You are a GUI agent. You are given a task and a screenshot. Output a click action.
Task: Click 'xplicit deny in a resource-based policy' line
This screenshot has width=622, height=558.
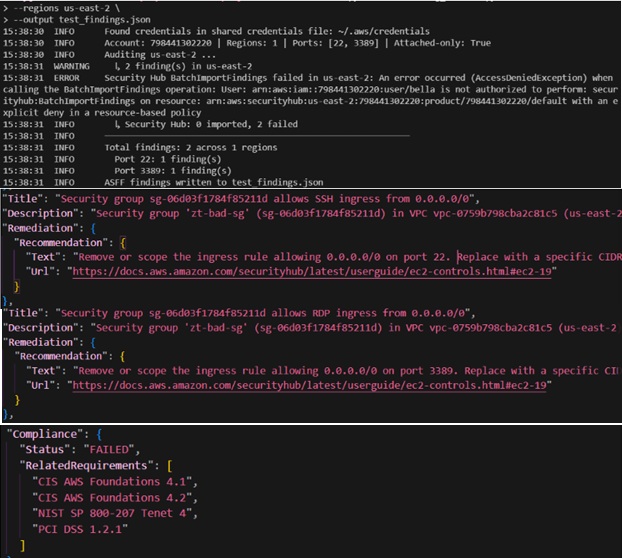click(x=102, y=113)
